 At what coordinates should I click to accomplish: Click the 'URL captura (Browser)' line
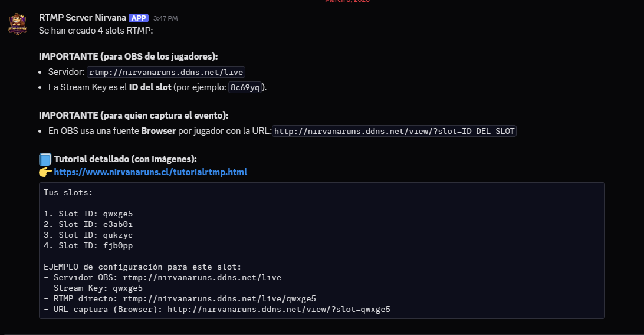tap(217, 309)
